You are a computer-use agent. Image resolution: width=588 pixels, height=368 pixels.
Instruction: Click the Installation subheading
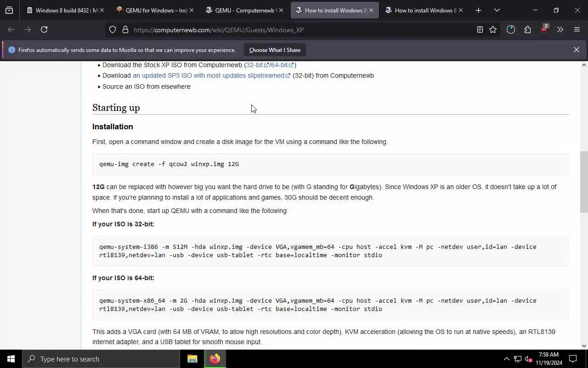click(113, 126)
